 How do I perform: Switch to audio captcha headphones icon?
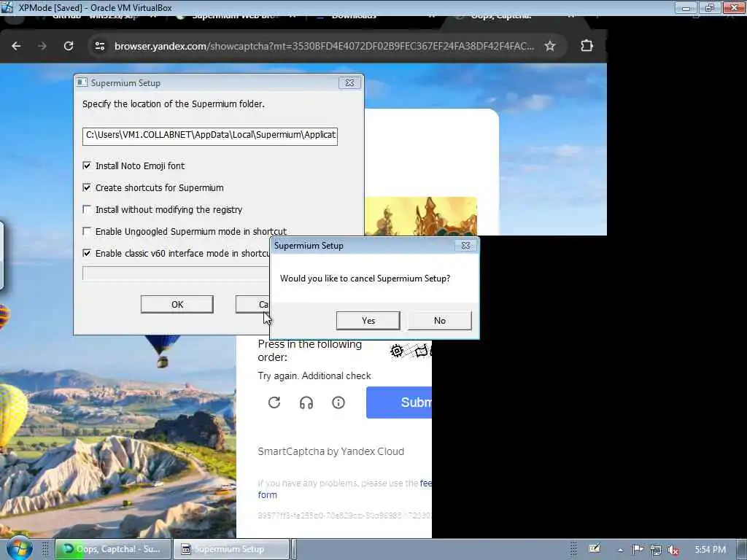pos(306,402)
